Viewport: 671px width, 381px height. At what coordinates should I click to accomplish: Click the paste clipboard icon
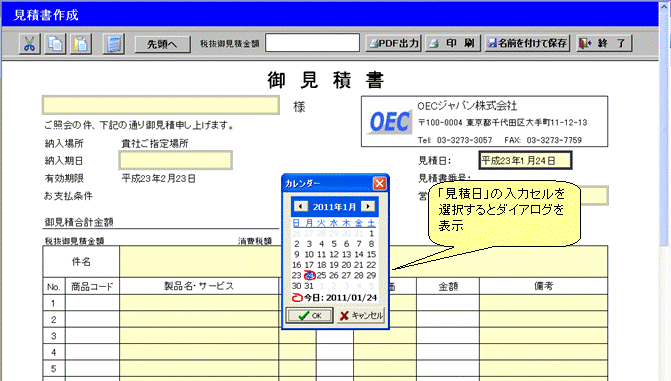click(81, 44)
